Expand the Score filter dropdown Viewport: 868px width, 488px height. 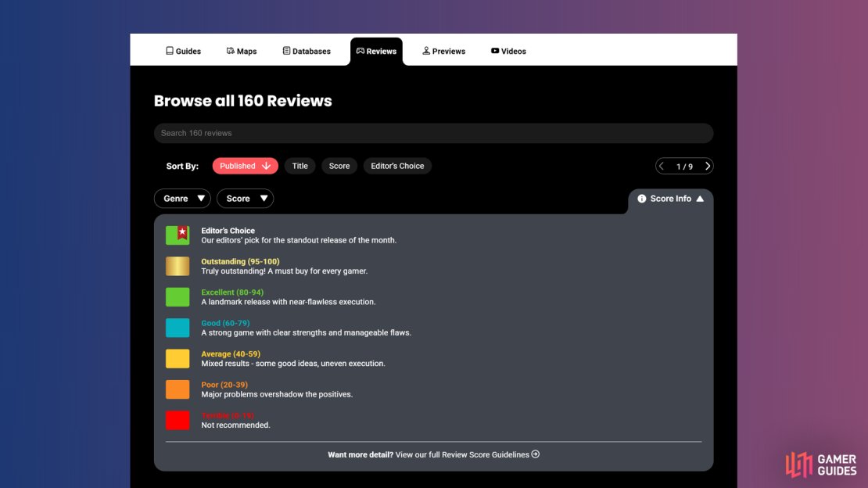(246, 199)
